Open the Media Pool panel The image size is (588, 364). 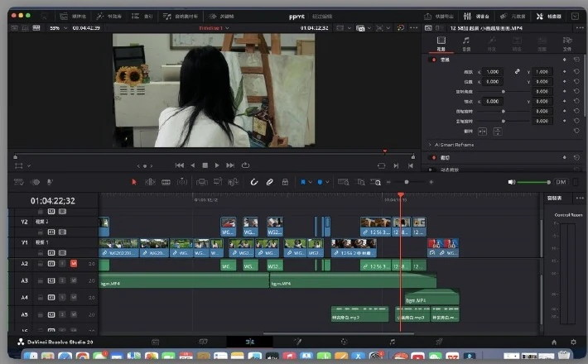tap(74, 16)
